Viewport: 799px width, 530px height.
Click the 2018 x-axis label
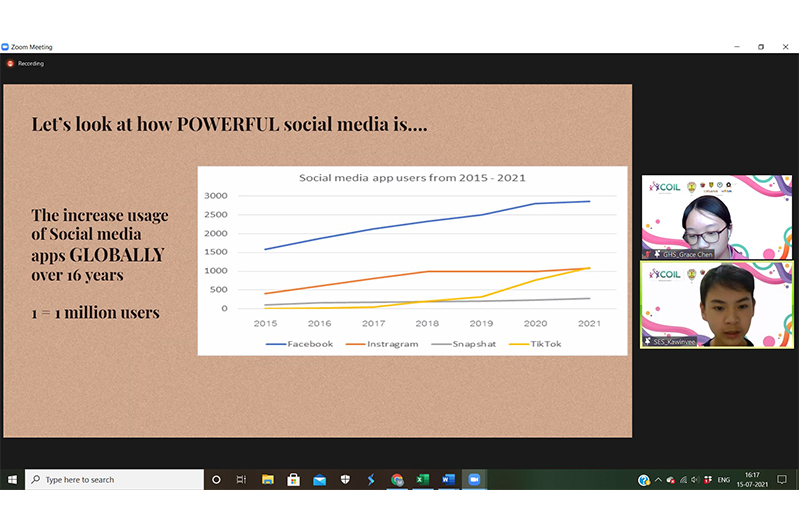point(427,323)
